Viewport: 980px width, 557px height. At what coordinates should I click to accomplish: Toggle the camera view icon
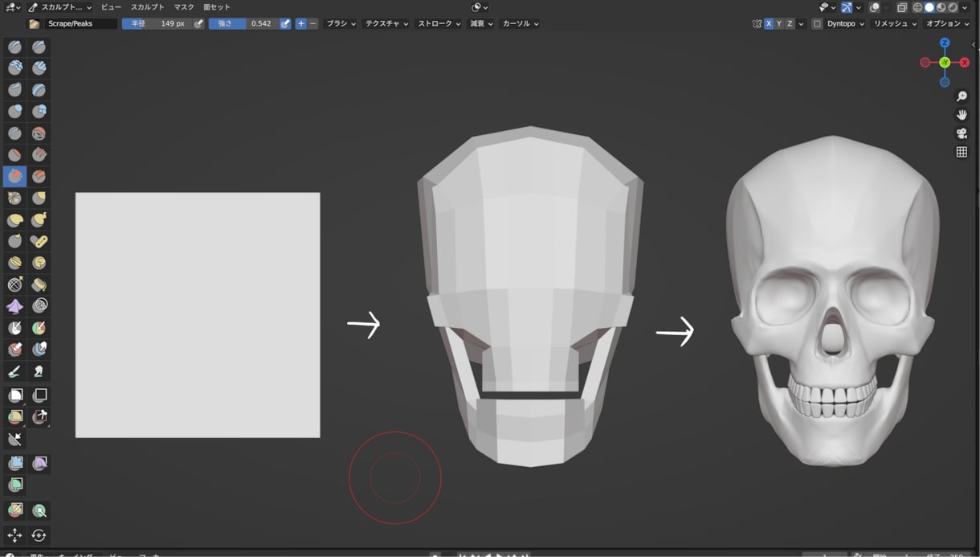[x=962, y=133]
